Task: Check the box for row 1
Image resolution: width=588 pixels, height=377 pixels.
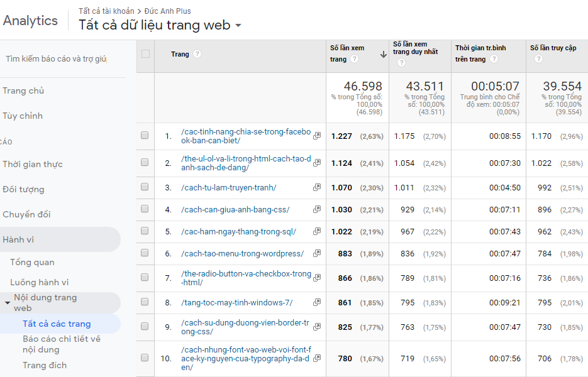Action: (145, 136)
